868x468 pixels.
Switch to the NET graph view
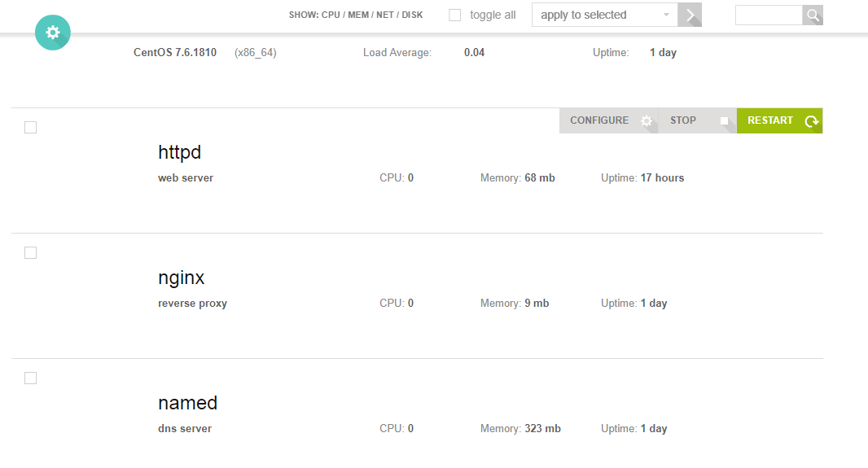(385, 15)
